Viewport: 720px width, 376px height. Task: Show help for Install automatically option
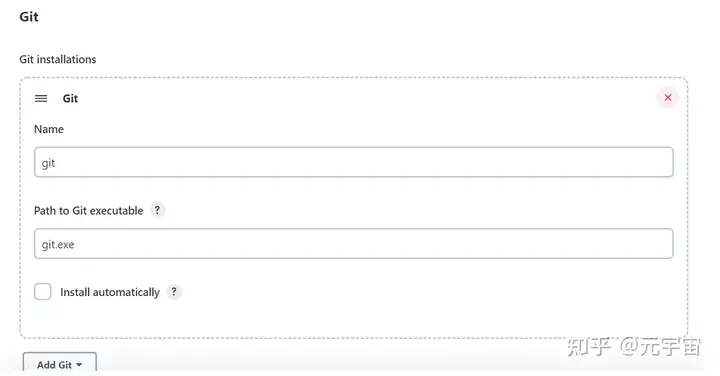tap(174, 292)
